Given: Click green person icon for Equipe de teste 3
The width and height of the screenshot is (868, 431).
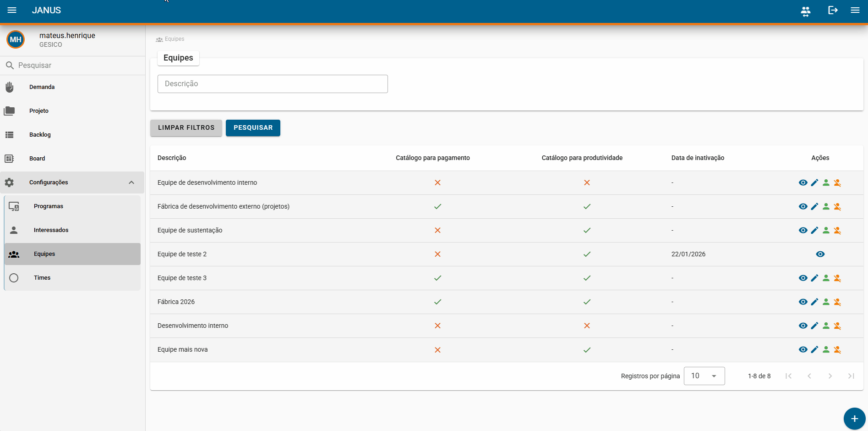Looking at the screenshot, I should [826, 278].
